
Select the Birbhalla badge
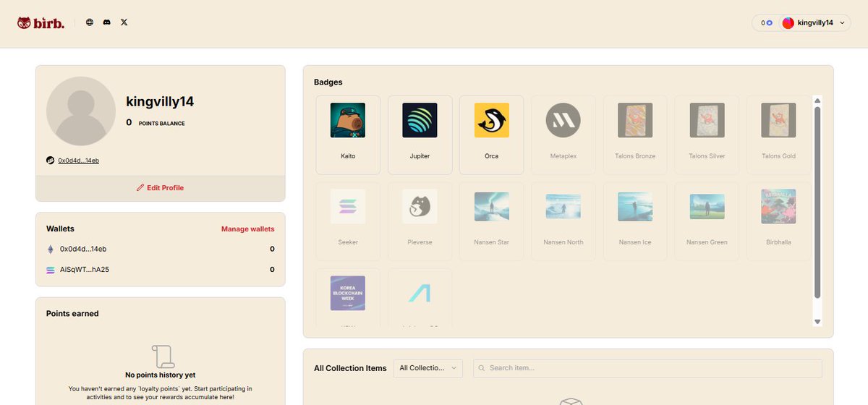(x=778, y=221)
